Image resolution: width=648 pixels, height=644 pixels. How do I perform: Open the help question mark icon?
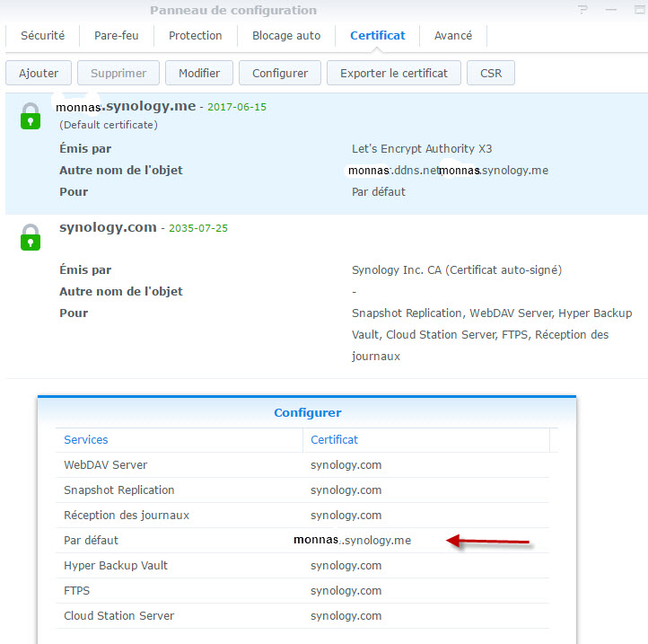pos(582,10)
